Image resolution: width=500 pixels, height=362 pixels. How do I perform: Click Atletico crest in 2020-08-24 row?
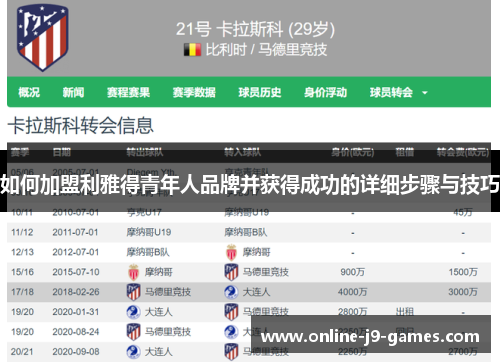coord(134,332)
